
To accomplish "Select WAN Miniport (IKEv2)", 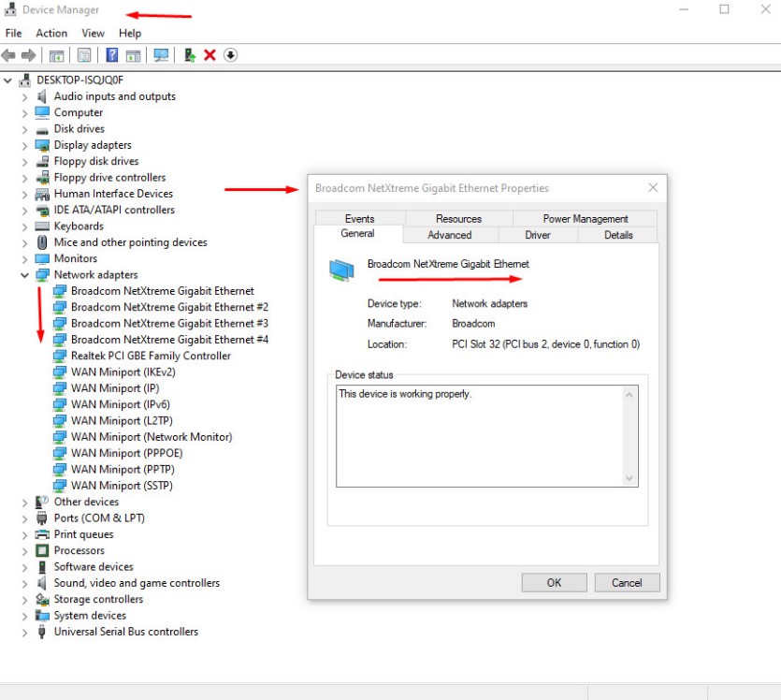I will pyautogui.click(x=123, y=372).
